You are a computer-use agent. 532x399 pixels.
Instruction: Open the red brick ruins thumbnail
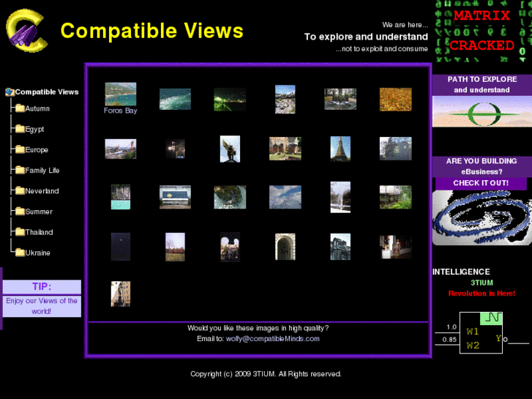285,149
